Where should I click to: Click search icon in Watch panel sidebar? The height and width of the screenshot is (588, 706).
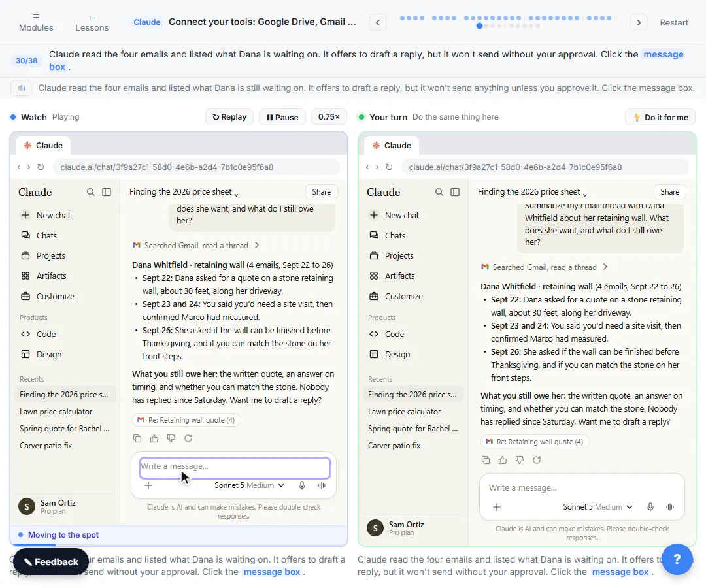[x=90, y=192]
